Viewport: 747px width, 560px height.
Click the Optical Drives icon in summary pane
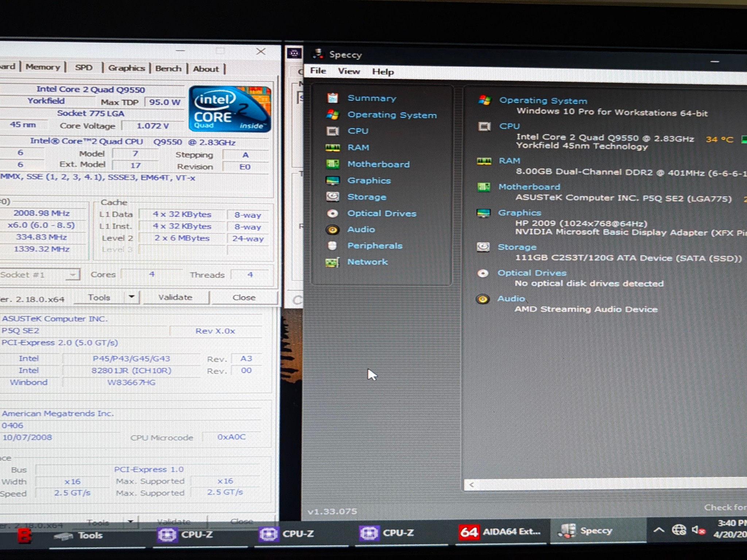pyautogui.click(x=483, y=273)
